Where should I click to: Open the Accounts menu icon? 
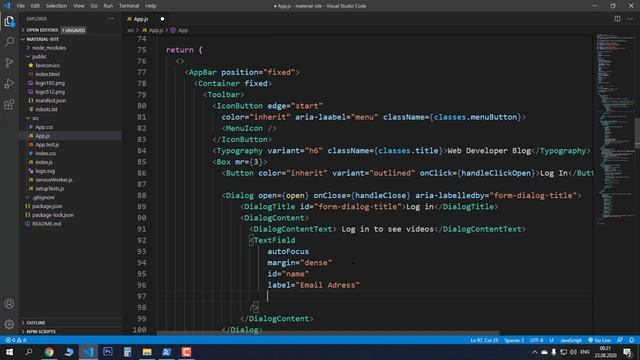click(9, 303)
